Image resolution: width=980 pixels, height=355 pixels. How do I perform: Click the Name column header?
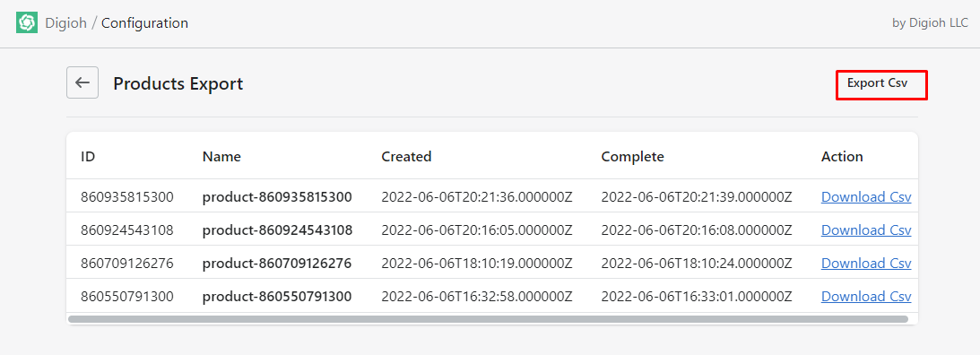tap(221, 156)
